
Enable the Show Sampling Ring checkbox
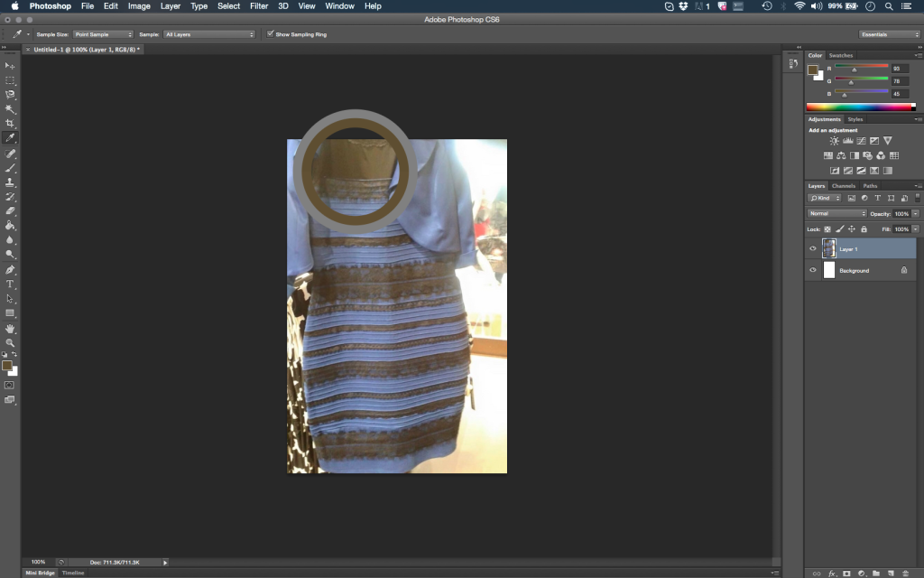pos(272,34)
